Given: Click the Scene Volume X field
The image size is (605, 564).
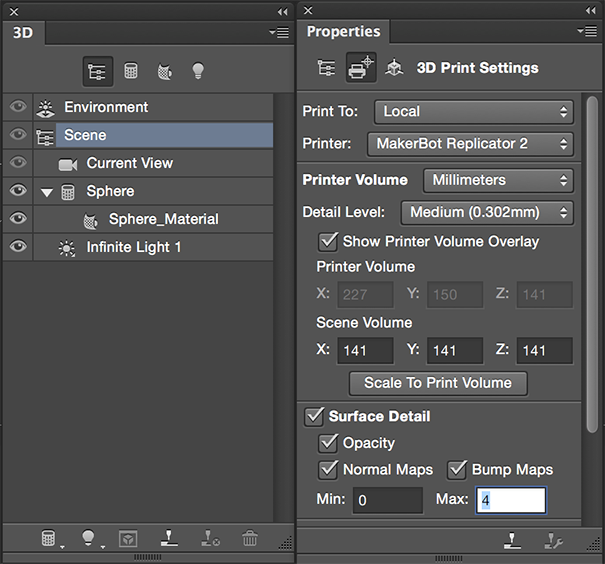Looking at the screenshot, I should (x=365, y=350).
